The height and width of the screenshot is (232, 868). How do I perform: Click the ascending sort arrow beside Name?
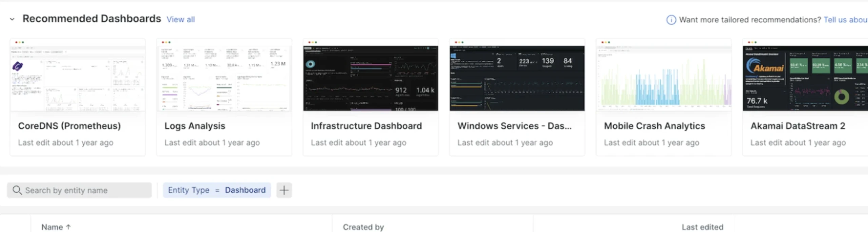click(68, 227)
